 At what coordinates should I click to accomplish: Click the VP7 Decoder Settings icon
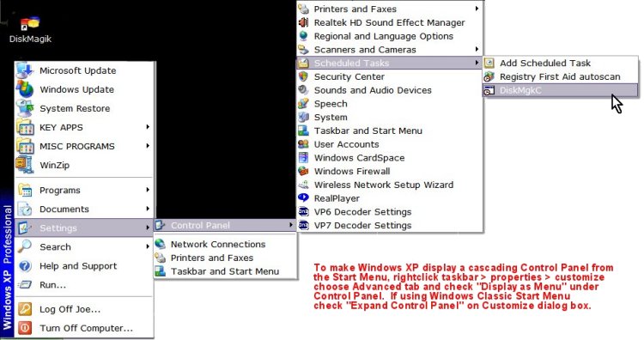pos(303,225)
